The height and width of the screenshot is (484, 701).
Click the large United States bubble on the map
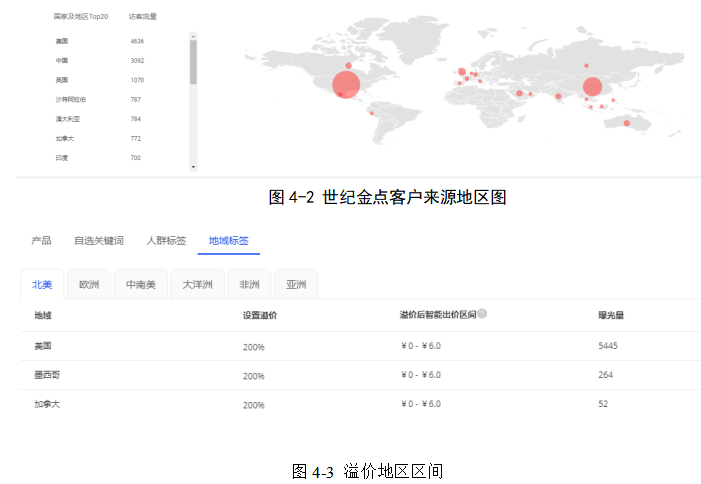[346, 84]
